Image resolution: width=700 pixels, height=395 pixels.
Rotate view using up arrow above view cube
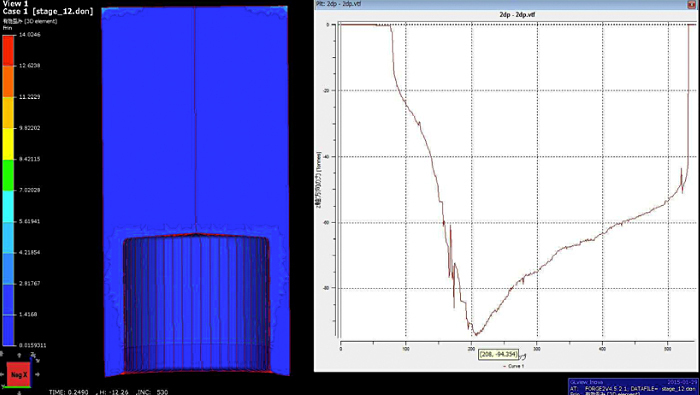(19, 355)
